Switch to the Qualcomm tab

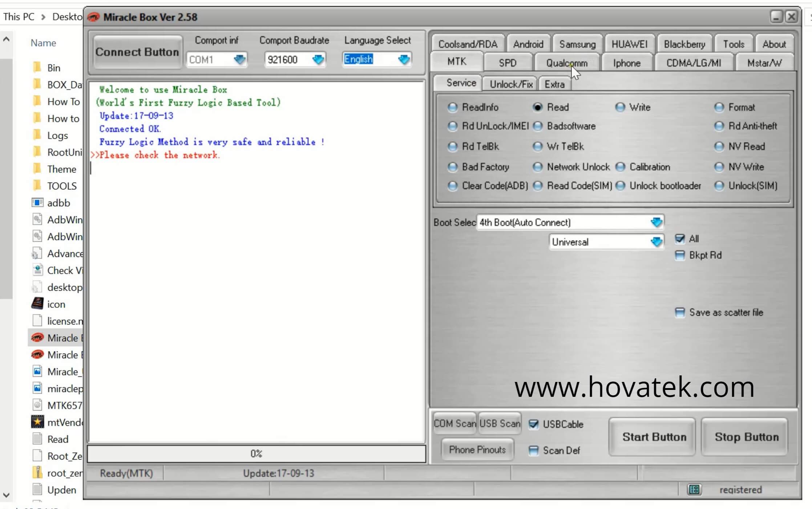click(567, 63)
